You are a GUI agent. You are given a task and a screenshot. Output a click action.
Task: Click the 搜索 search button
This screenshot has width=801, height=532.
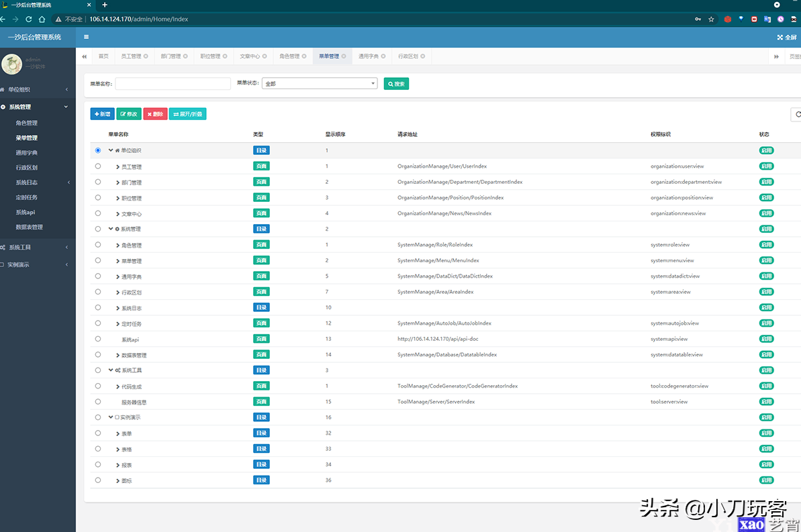(395, 83)
